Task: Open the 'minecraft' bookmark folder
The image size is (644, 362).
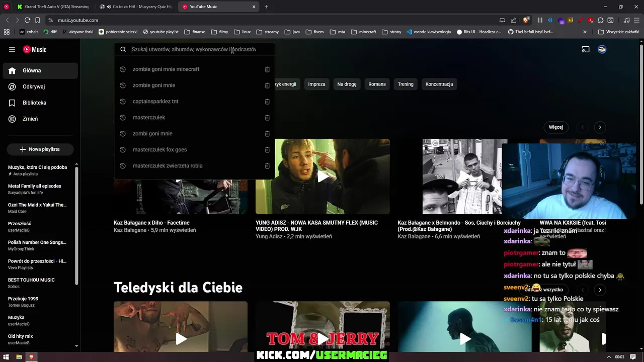Action: (x=363, y=32)
